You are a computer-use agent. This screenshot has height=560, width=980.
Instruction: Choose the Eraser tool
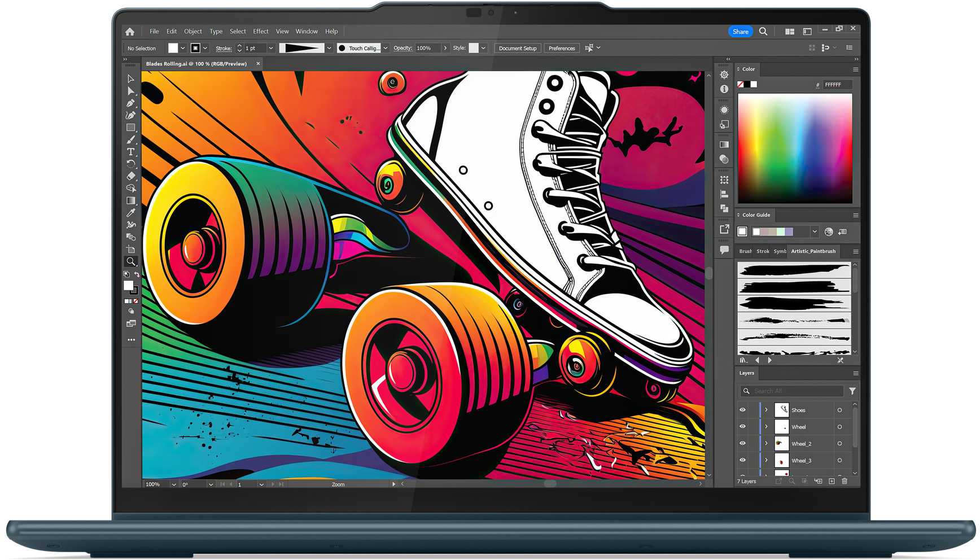pyautogui.click(x=130, y=176)
